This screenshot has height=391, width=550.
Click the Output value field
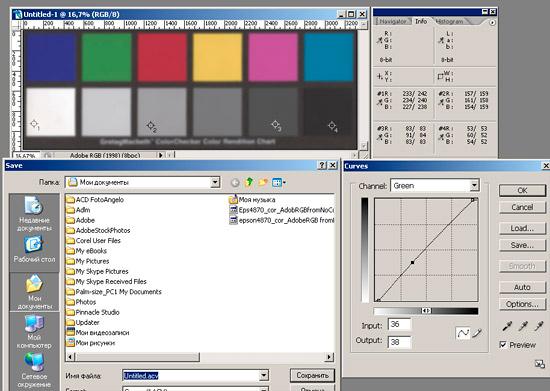pyautogui.click(x=400, y=342)
